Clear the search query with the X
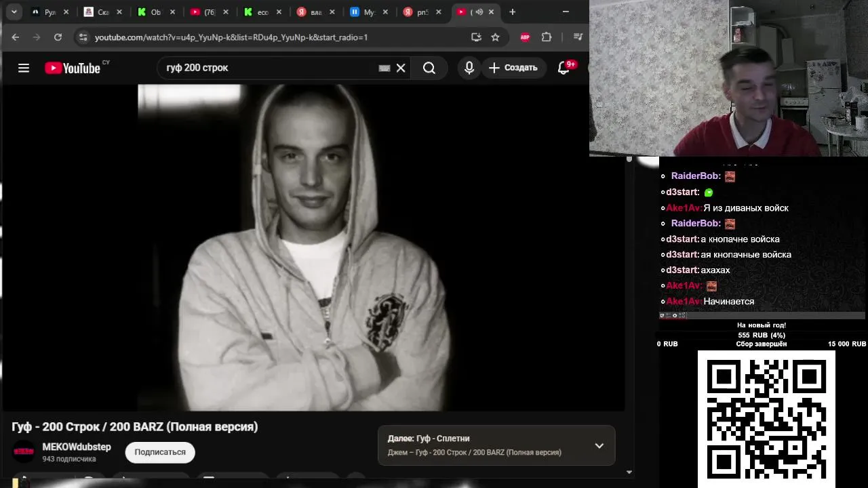This screenshot has height=488, width=868. (x=401, y=68)
